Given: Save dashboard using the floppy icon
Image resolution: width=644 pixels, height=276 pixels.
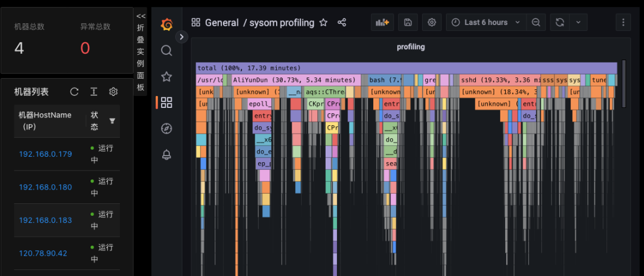Looking at the screenshot, I should click(408, 23).
